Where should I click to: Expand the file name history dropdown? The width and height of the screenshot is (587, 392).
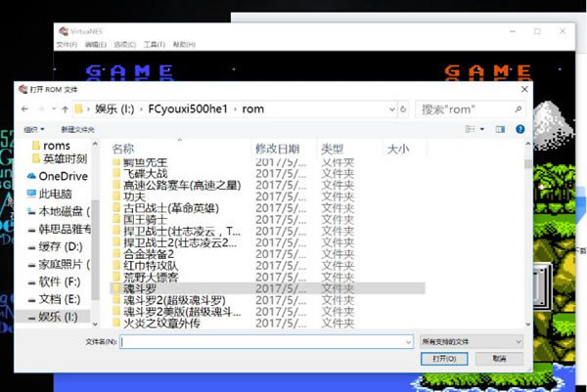(x=408, y=342)
